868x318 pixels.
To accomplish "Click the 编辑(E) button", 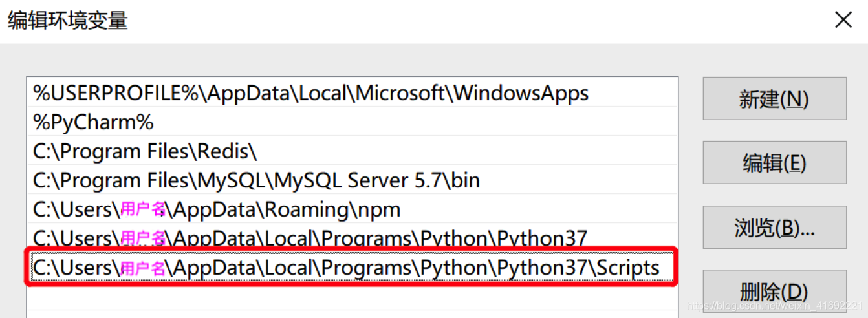I will [x=774, y=163].
